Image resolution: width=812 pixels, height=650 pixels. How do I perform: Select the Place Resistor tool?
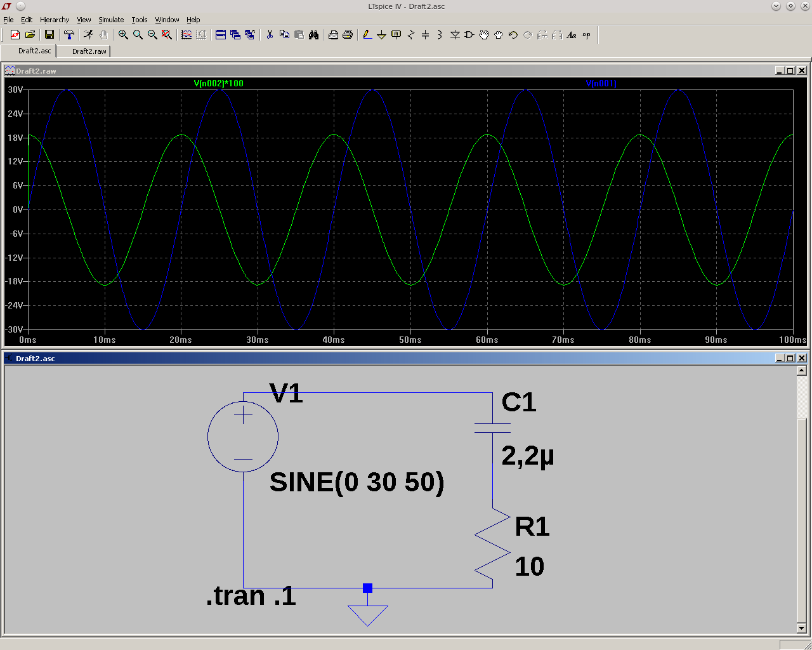pos(410,35)
